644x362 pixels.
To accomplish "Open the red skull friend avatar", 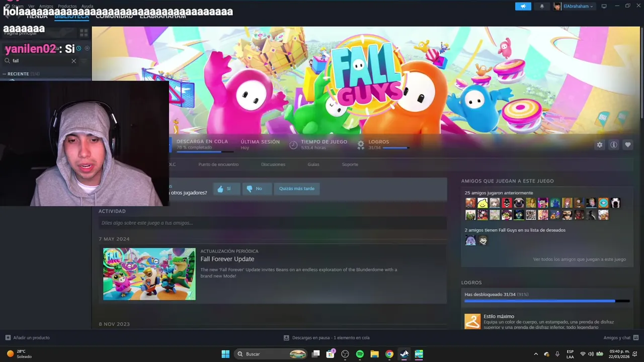I will 507,203.
